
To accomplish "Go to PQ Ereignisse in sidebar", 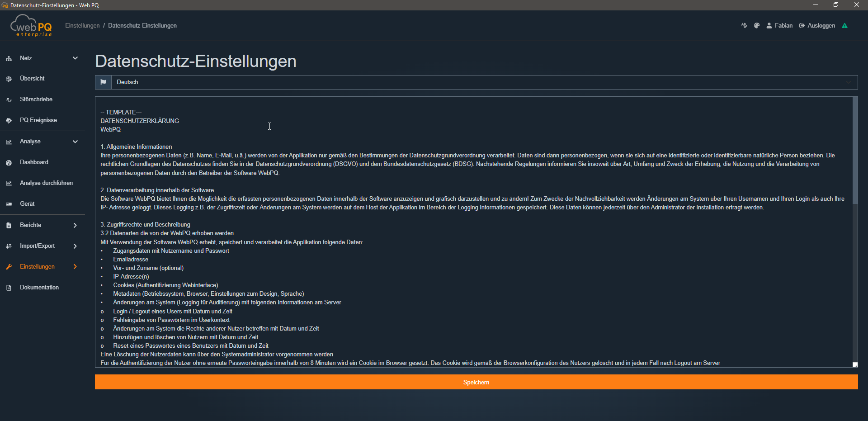I will click(38, 120).
